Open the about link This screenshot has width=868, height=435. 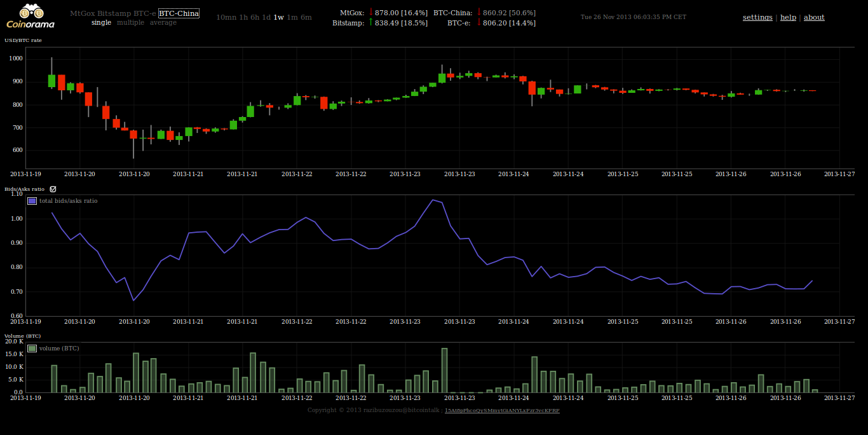coord(814,17)
